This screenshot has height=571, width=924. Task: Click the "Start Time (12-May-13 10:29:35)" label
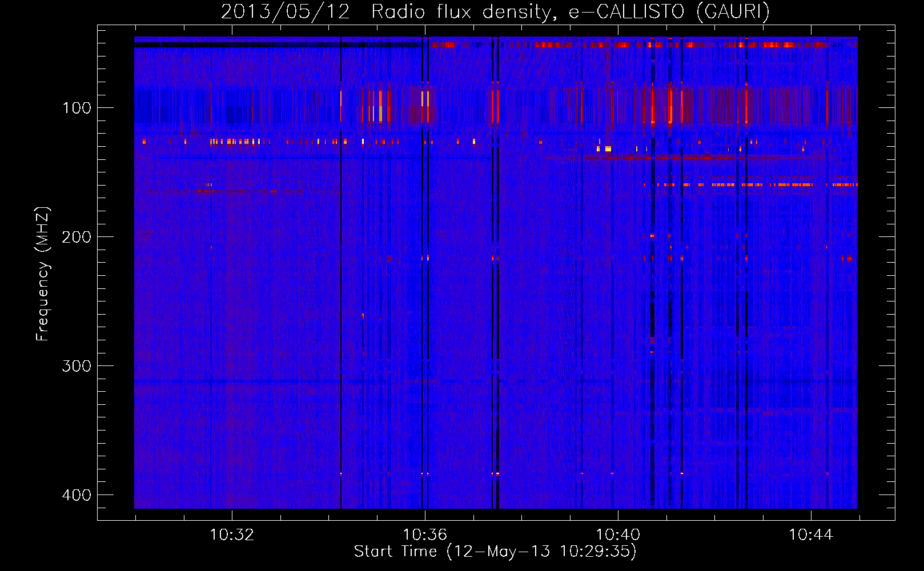[495, 552]
